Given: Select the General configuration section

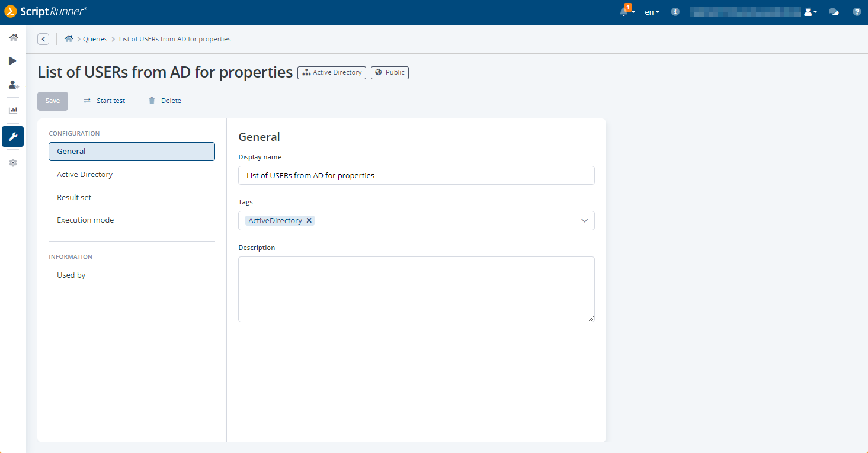Looking at the screenshot, I should [x=132, y=152].
